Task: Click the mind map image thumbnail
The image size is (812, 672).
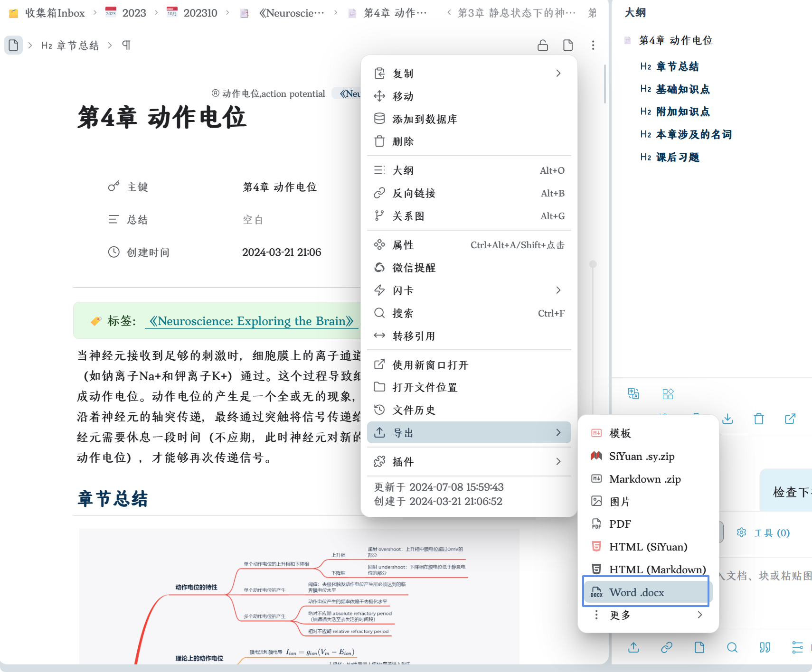Action: (x=299, y=596)
